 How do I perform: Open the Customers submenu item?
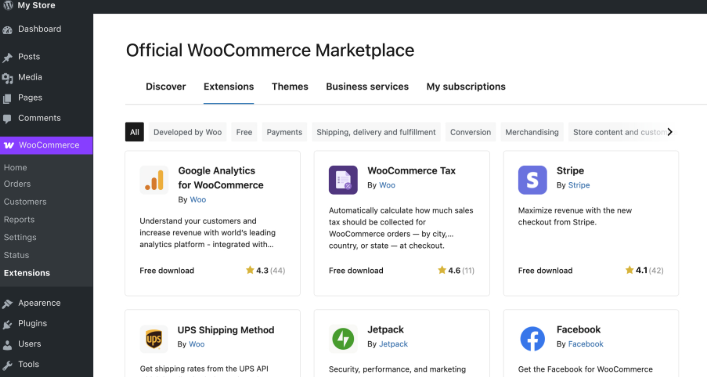point(25,202)
